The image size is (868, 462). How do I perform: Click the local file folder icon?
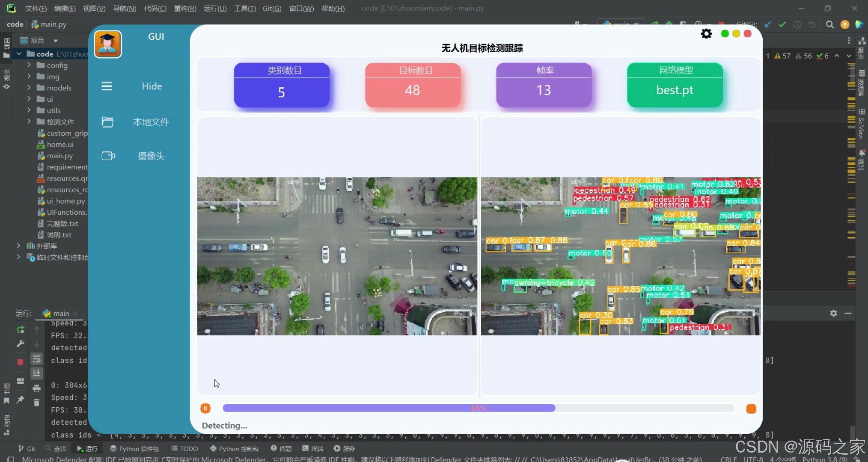point(107,122)
